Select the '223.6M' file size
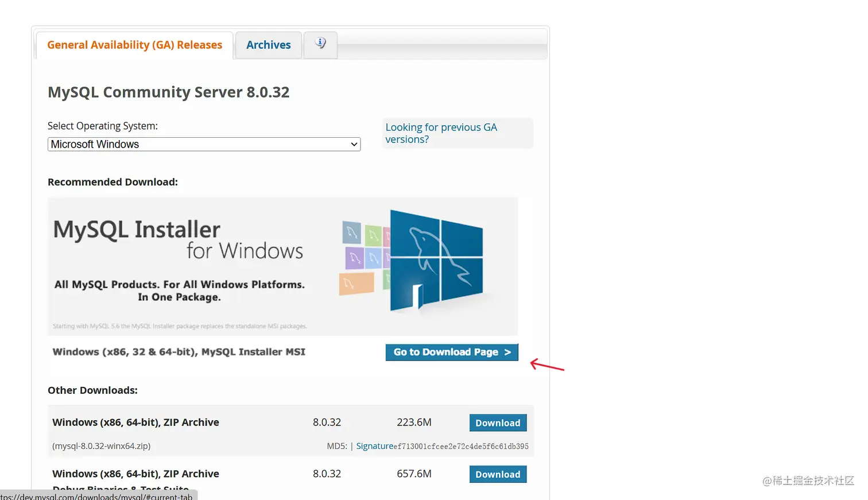Viewport: 868px width, 500px height. 414,423
